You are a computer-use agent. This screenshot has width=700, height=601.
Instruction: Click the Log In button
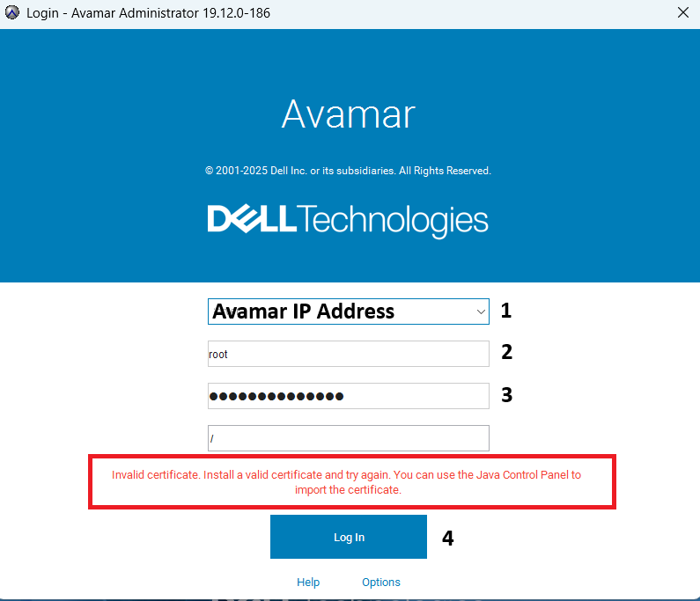(x=348, y=537)
